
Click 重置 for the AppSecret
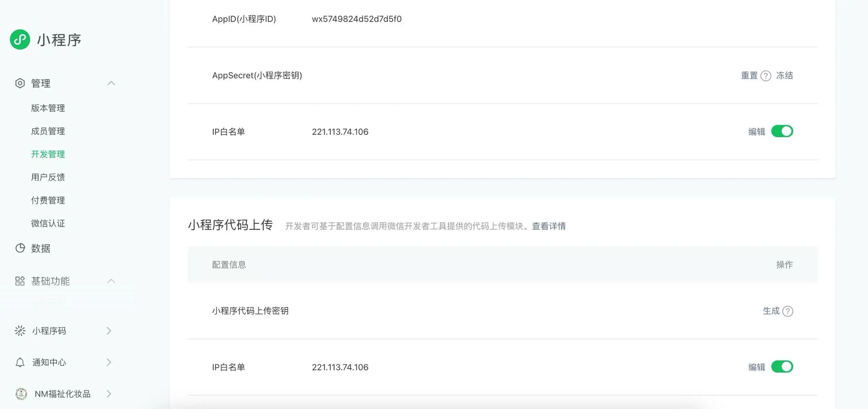coord(749,75)
